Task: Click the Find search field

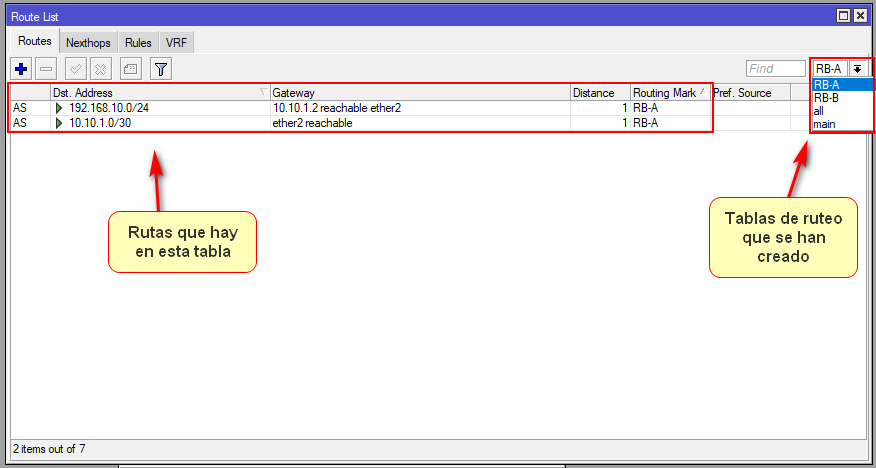Action: (x=776, y=69)
